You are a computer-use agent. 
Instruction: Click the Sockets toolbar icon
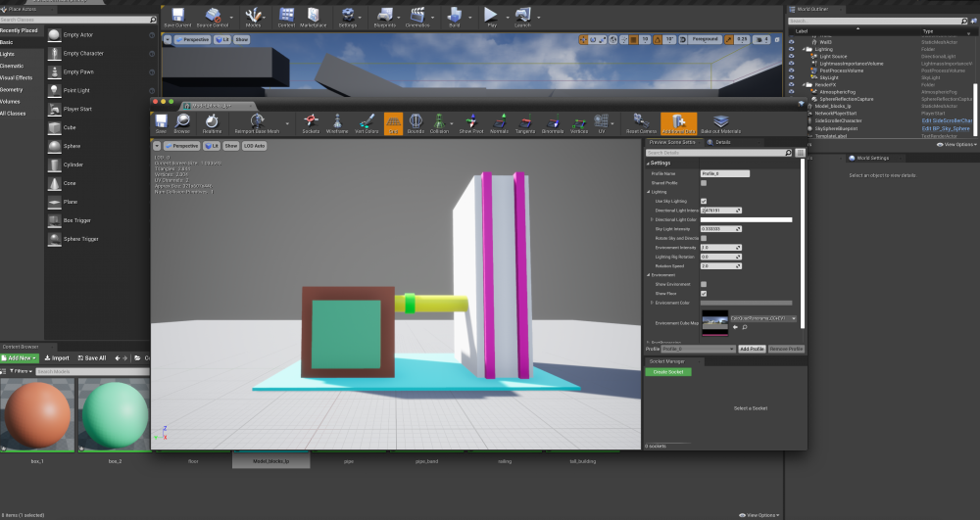311,122
